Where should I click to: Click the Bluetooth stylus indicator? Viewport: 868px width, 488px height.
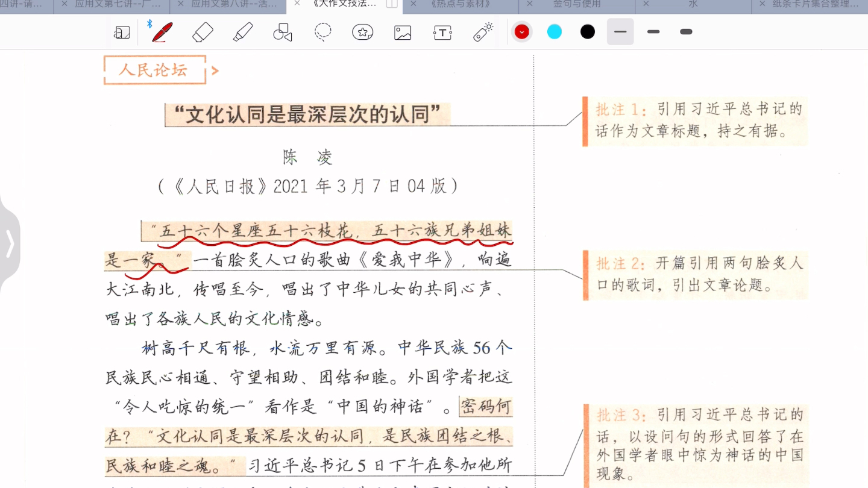[x=149, y=24]
